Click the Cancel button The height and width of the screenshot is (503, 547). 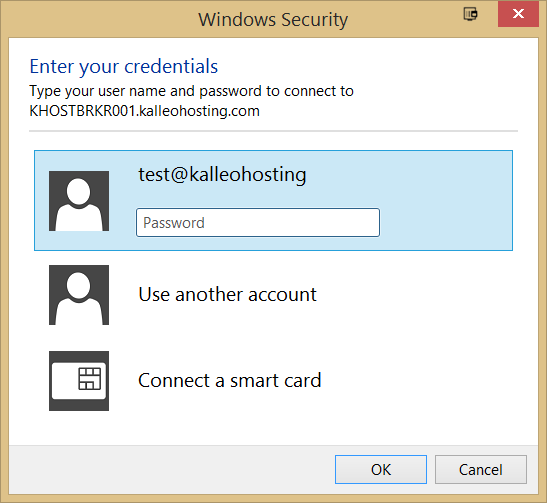(481, 470)
